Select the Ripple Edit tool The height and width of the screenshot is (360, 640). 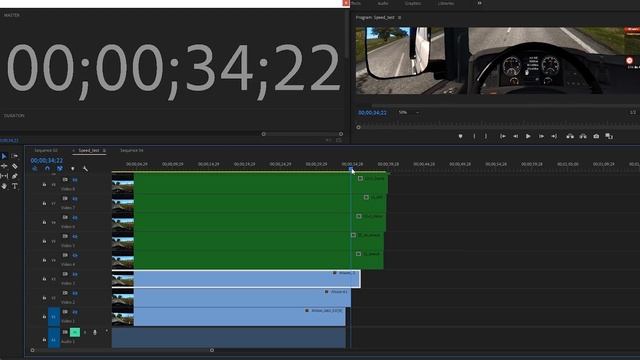click(4, 166)
